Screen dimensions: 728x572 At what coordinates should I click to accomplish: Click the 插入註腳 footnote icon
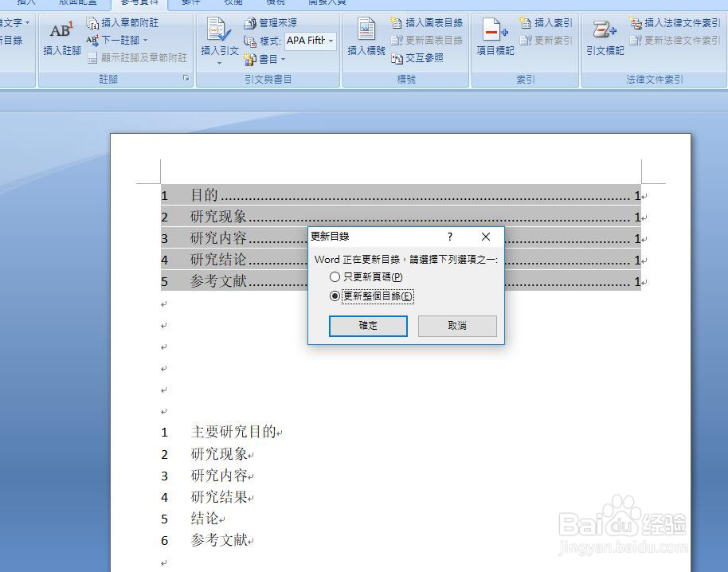62,38
